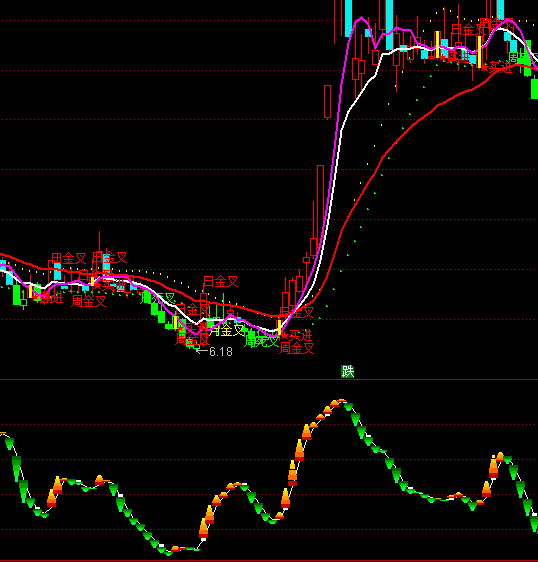
Task: Select the green 周死叉 signal label
Action: tap(261, 342)
